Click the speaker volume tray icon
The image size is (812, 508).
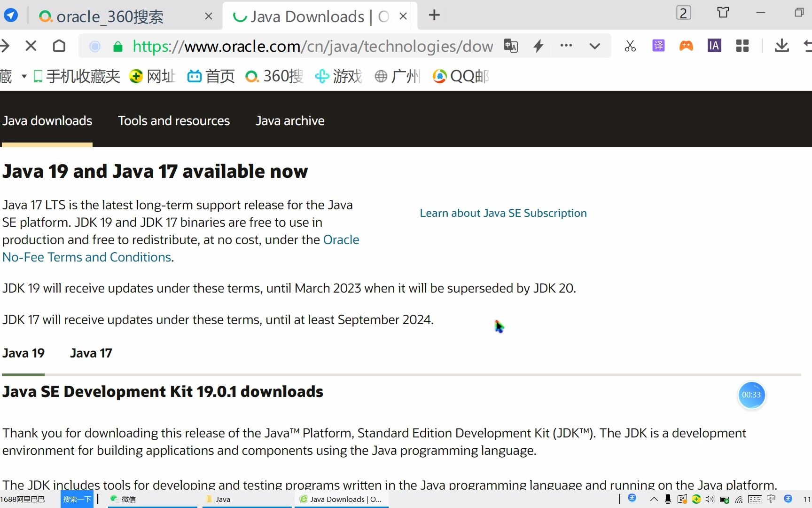pos(710,499)
